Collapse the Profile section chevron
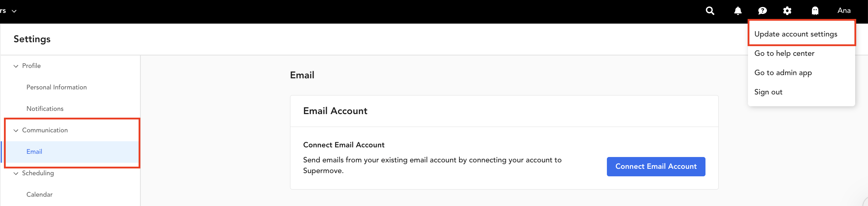 [16, 66]
